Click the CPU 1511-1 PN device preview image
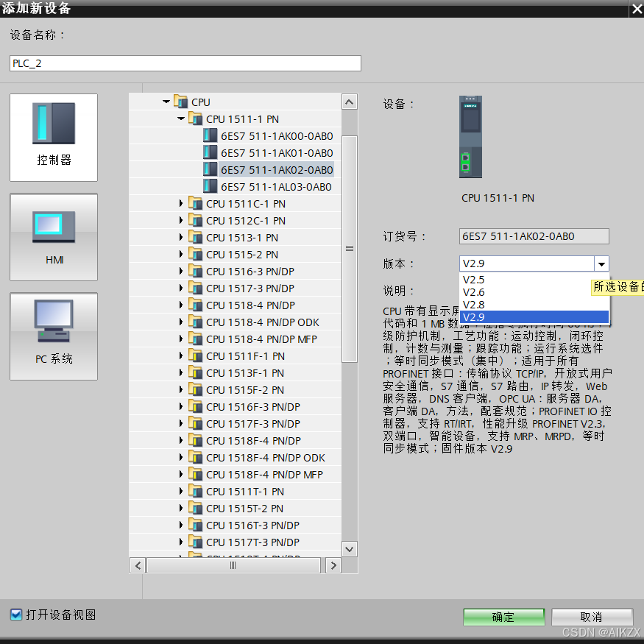This screenshot has height=644, width=644. (x=471, y=137)
